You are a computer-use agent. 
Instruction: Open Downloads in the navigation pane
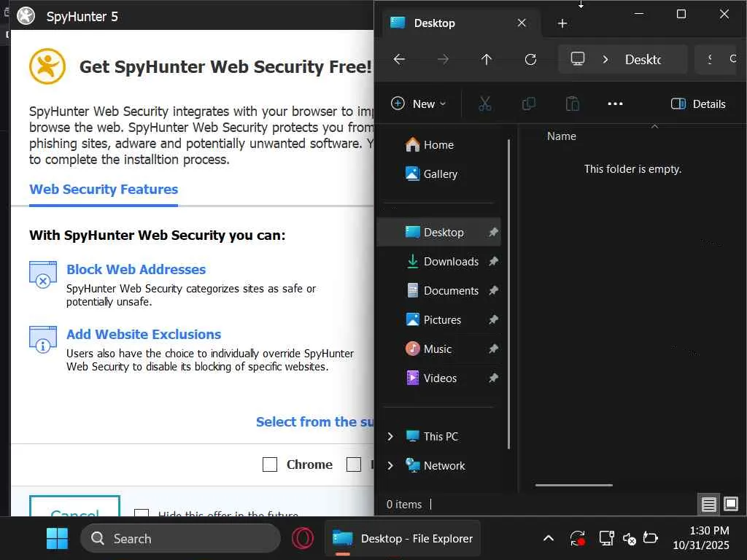tap(438, 262)
